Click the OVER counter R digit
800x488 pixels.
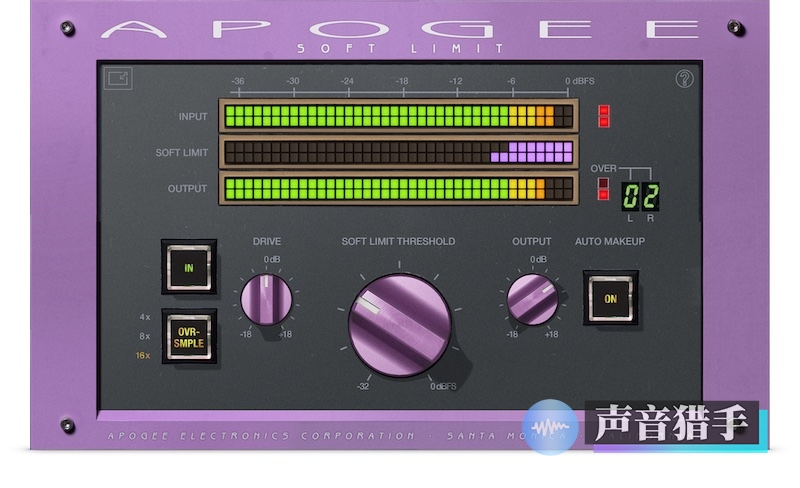(650, 196)
